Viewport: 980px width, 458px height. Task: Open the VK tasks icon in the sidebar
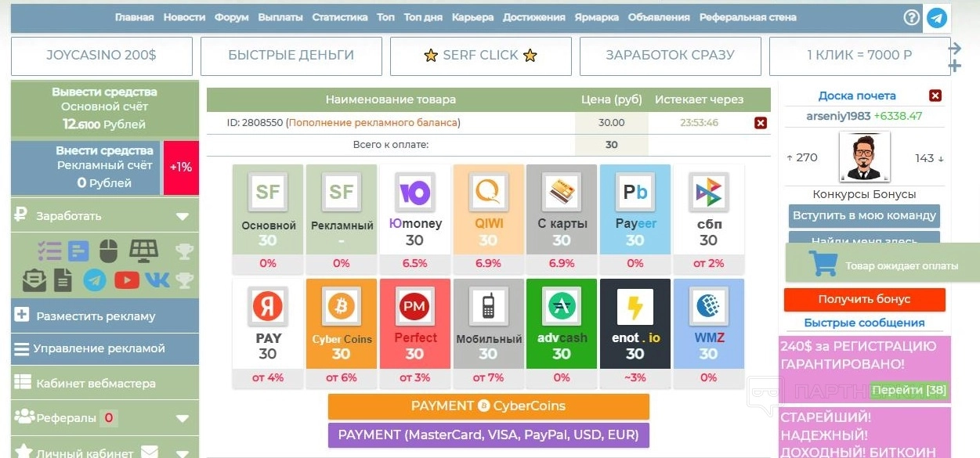157,279
